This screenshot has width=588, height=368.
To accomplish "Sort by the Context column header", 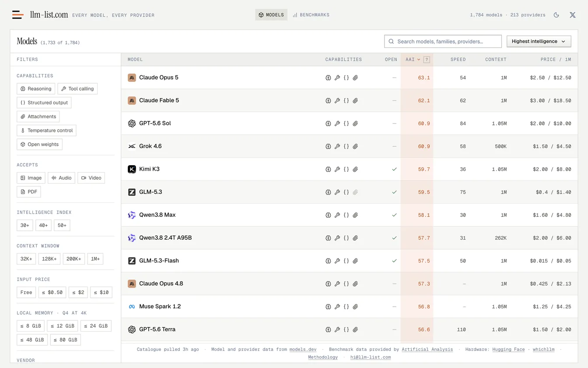I will click(496, 60).
